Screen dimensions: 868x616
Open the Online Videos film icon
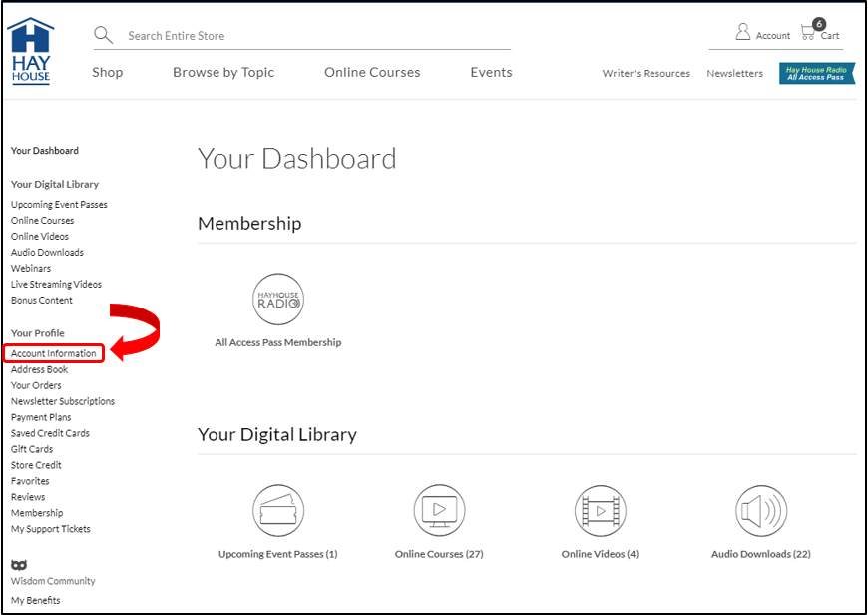point(600,510)
